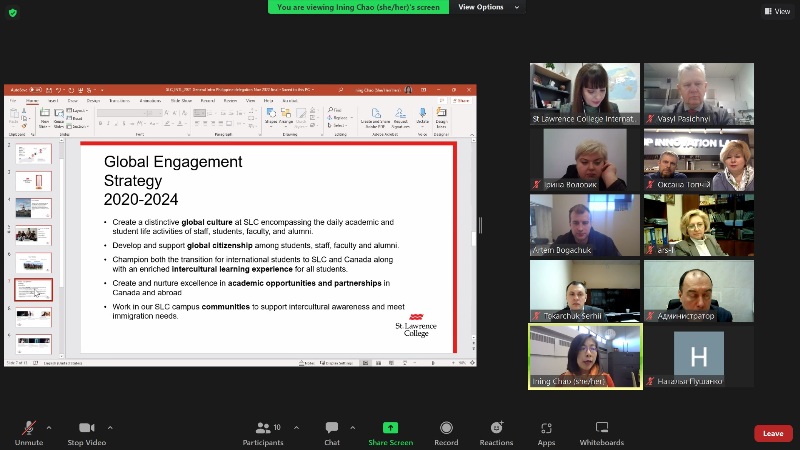Click New Slide in the ribbon

[x=45, y=118]
